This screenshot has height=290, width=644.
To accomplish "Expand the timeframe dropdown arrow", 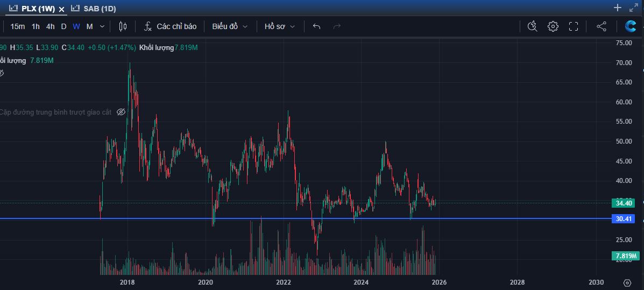I will click(102, 26).
